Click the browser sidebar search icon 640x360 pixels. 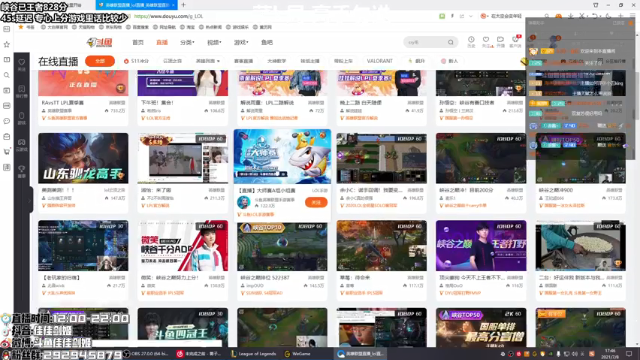coord(7,75)
